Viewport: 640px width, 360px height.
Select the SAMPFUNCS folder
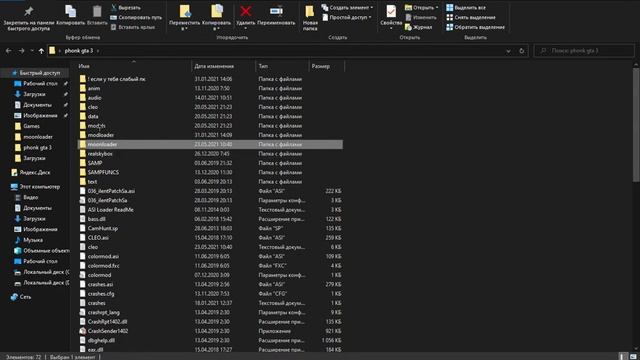(x=210, y=172)
